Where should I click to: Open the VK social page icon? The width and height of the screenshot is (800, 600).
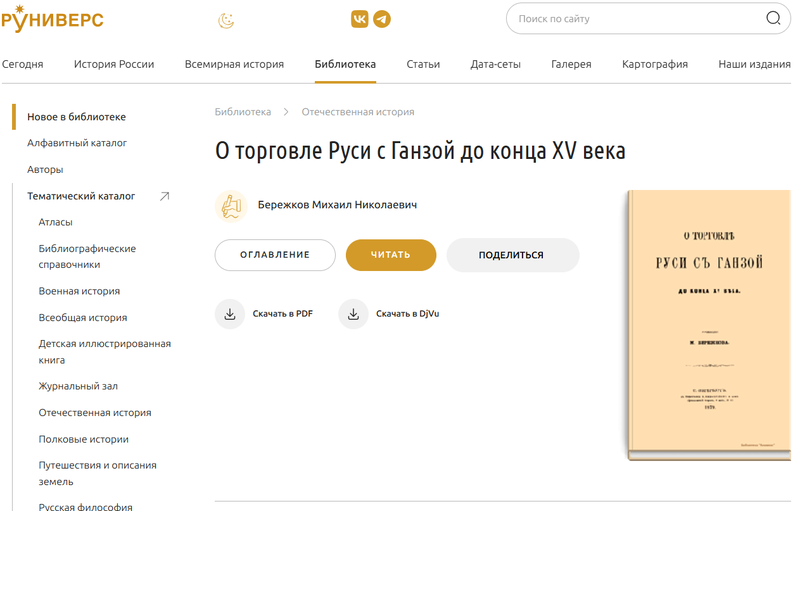360,19
